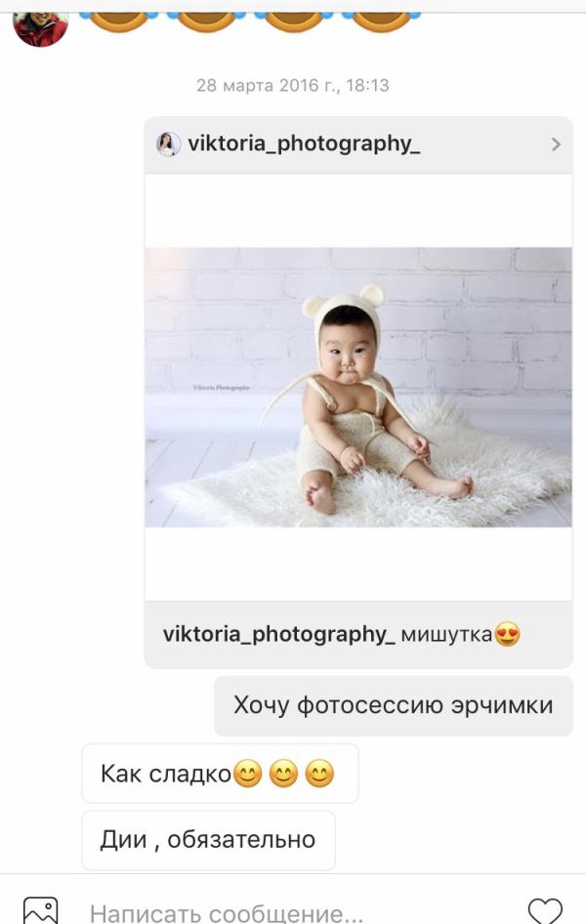Open the viktoria_photography_ profile avatar in shared post

click(168, 144)
